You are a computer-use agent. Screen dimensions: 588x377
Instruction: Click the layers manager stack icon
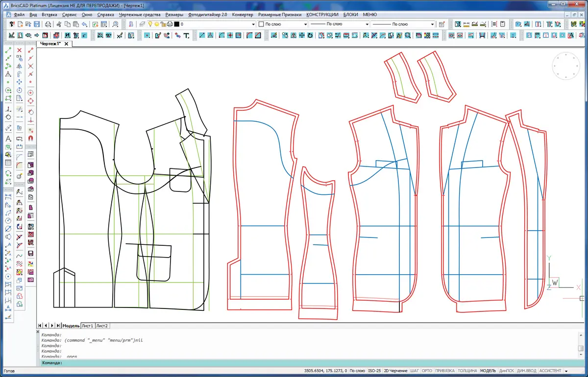tap(142, 24)
